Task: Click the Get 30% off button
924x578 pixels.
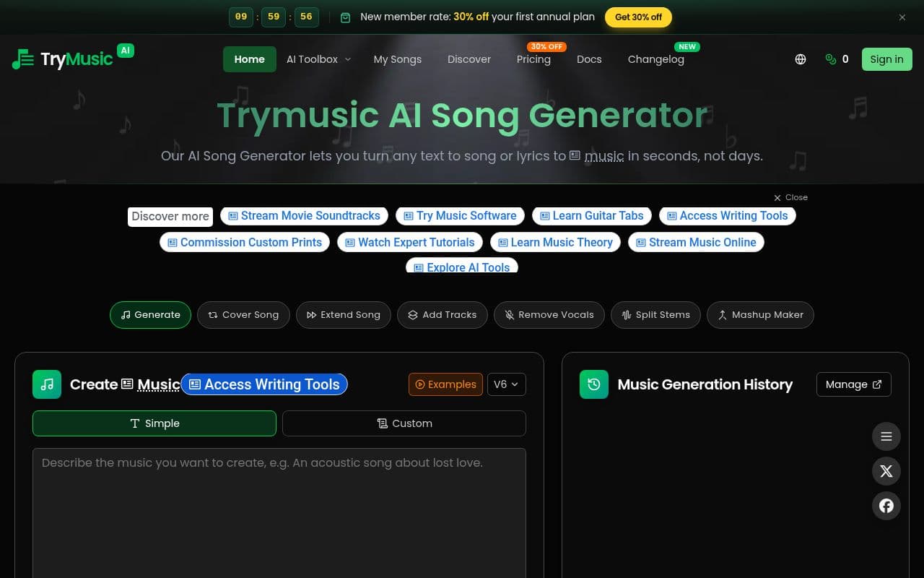Action: coord(638,17)
